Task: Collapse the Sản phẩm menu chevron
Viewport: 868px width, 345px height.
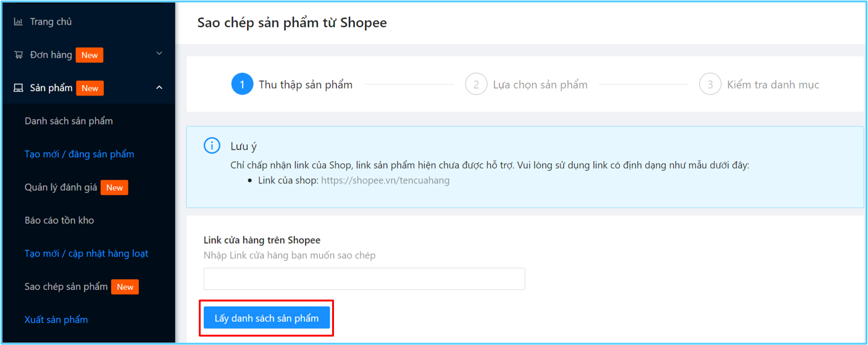Action: coord(159,88)
